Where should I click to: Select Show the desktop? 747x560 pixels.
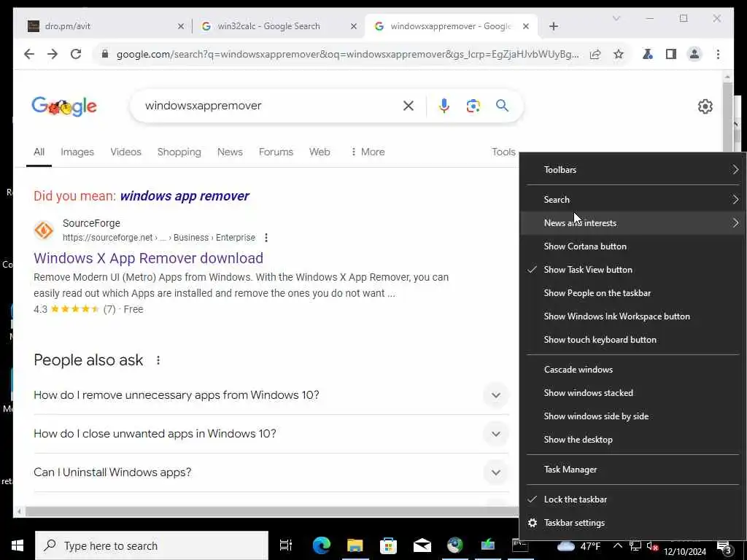[x=632, y=440]
